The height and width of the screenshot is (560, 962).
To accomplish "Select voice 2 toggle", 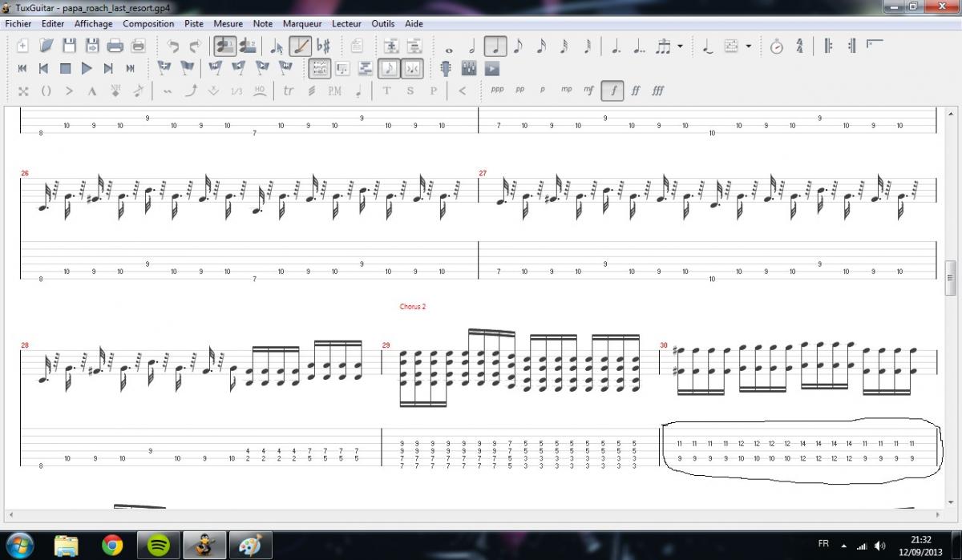I will 248,46.
